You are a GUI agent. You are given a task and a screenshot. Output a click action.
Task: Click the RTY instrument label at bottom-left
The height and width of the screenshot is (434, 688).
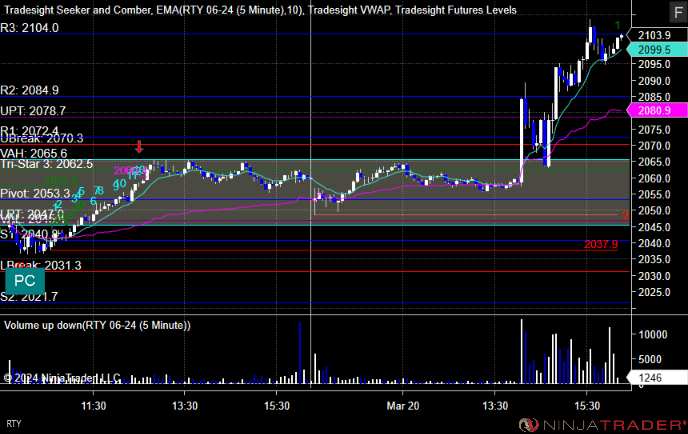[14, 424]
